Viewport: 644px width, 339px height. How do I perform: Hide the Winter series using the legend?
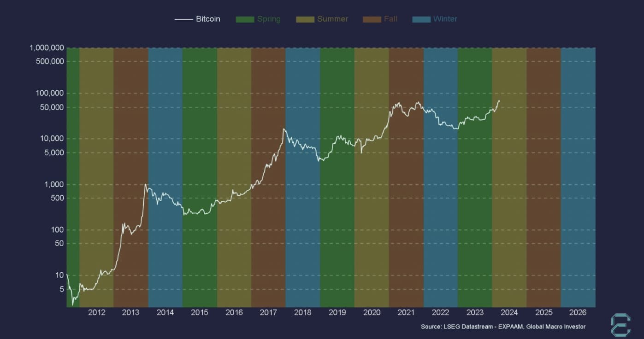(x=445, y=19)
